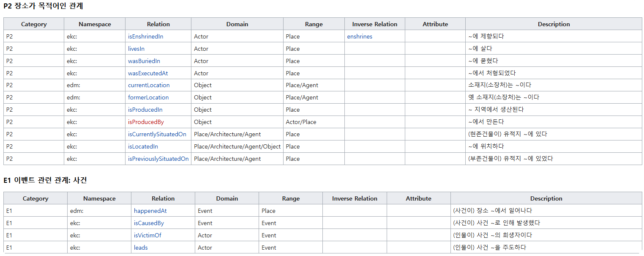Open the isCausedBy relation link
Screen dimensions: 644x256
pos(149,223)
